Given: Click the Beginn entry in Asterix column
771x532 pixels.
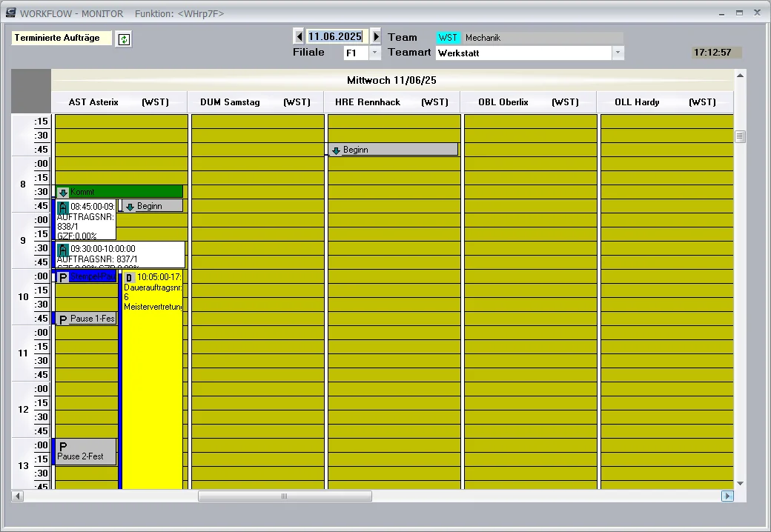Looking at the screenshot, I should (153, 206).
